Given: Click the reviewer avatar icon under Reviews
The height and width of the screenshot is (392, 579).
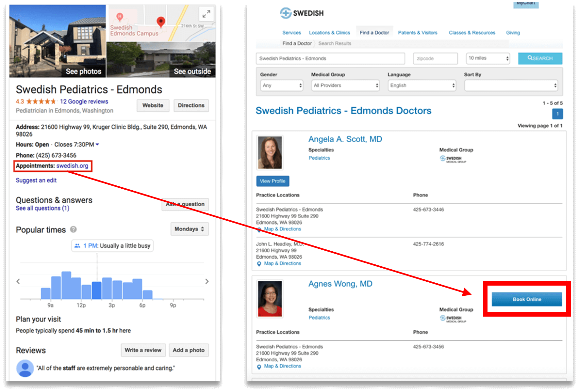Looking at the screenshot, I should coord(25,368).
